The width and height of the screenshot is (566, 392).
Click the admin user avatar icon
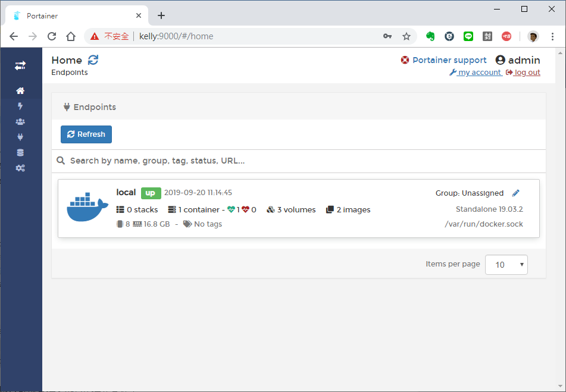[500, 60]
